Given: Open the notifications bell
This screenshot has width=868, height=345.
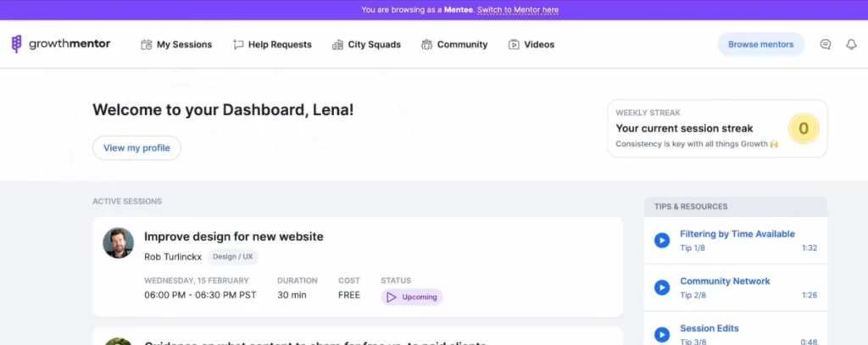Looking at the screenshot, I should click(851, 44).
